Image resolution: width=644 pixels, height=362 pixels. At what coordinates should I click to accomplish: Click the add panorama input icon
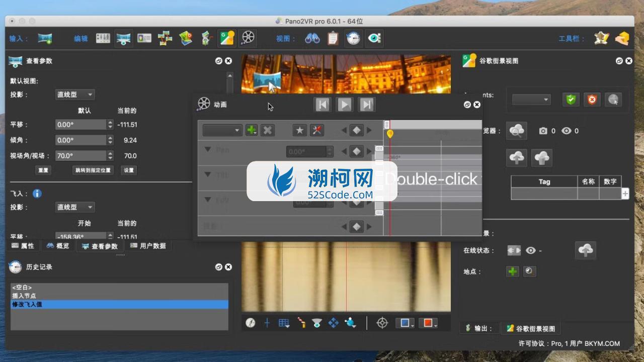coord(45,38)
